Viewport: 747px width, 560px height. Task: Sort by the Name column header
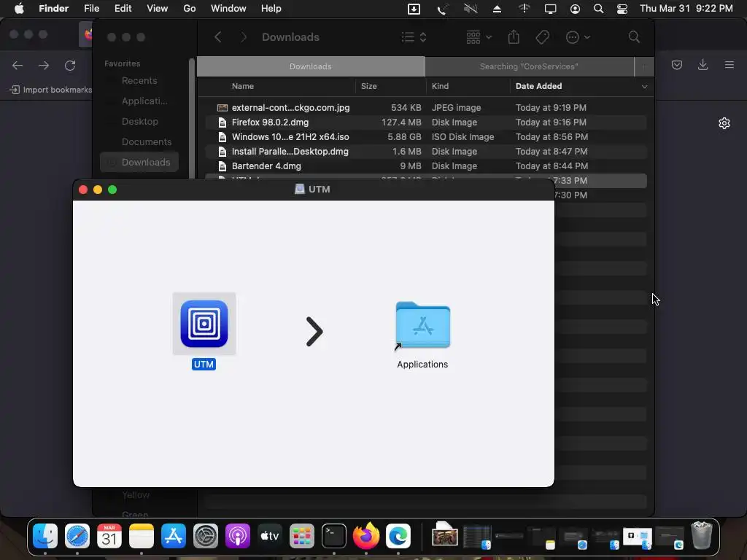(x=242, y=86)
